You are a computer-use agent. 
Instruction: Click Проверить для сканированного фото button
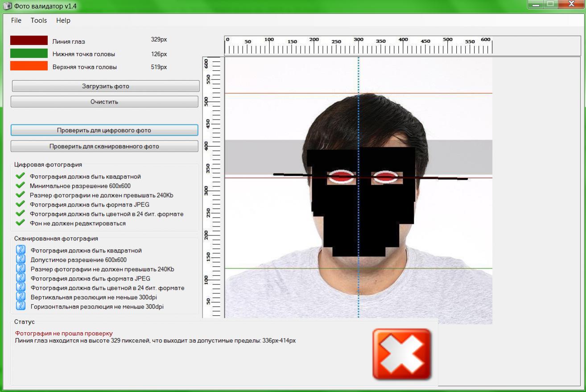point(104,146)
